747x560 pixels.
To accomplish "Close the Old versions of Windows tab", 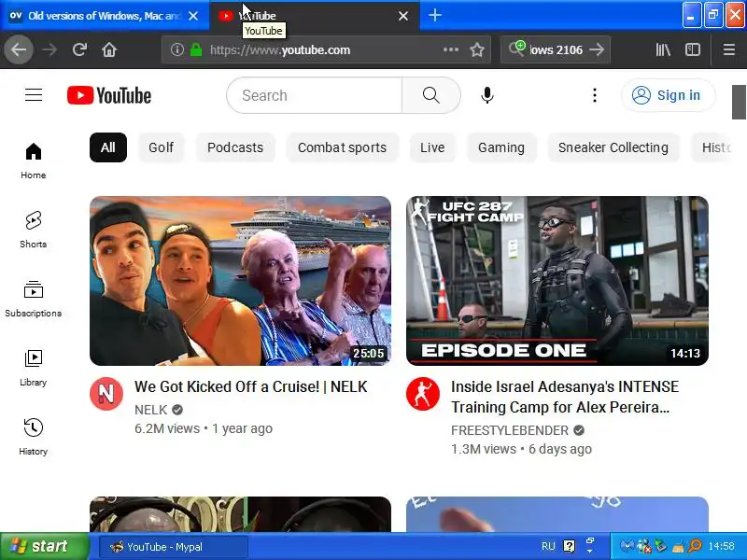I will pyautogui.click(x=193, y=16).
